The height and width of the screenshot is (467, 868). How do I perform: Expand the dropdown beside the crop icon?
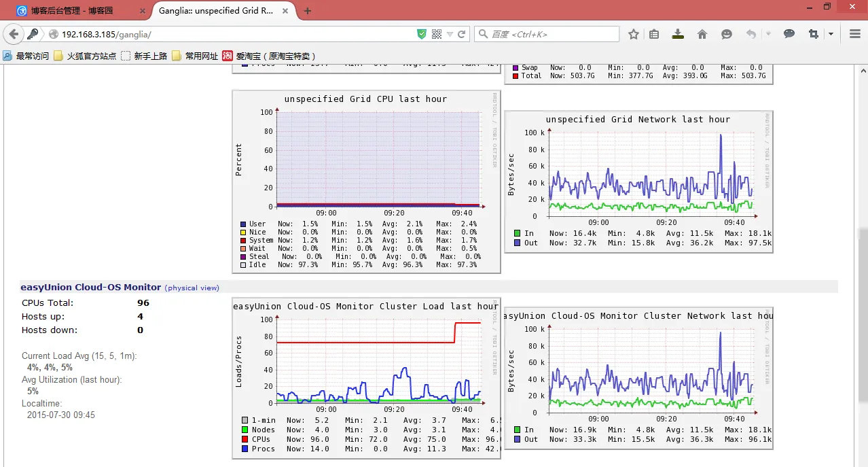click(831, 34)
